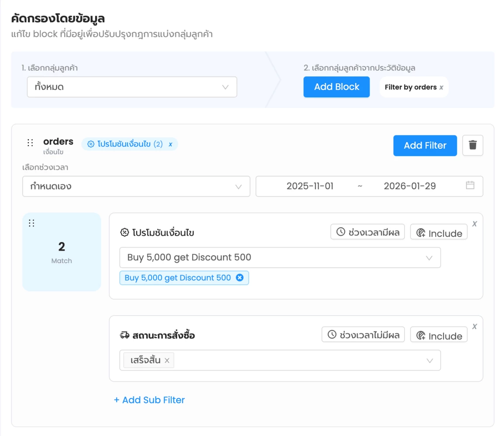The height and width of the screenshot is (436, 504).
Task: Close the สถานะการสั่งซื้อ filter card
Action: point(475,326)
